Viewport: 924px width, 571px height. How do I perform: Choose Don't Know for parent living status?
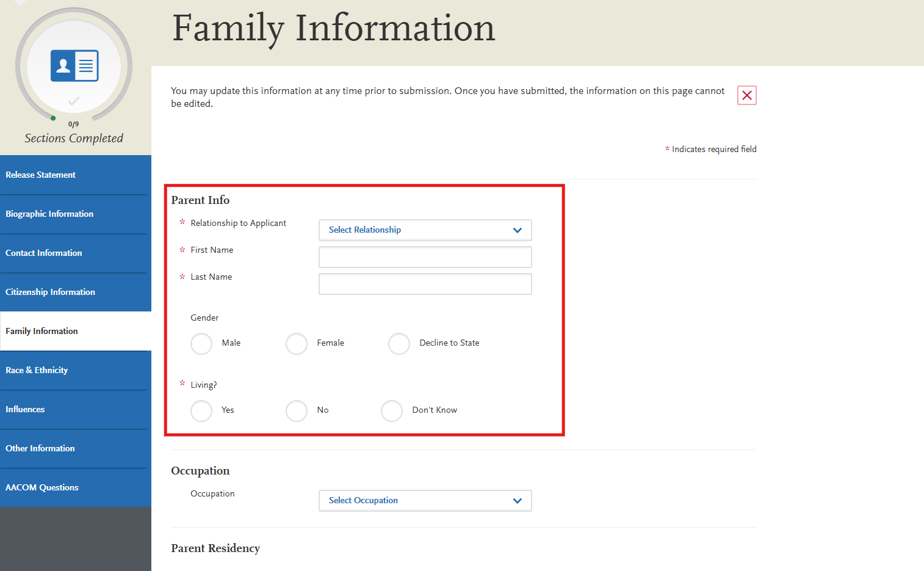(392, 411)
